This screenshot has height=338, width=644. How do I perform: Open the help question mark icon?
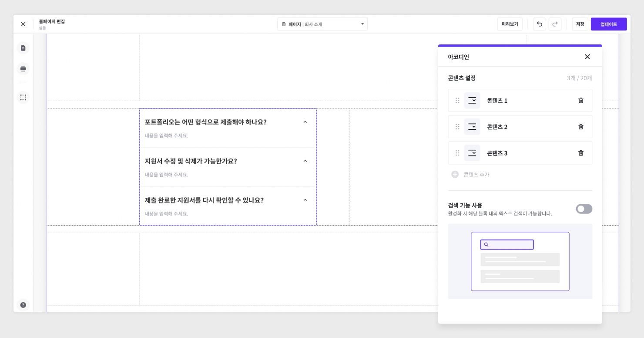23,305
